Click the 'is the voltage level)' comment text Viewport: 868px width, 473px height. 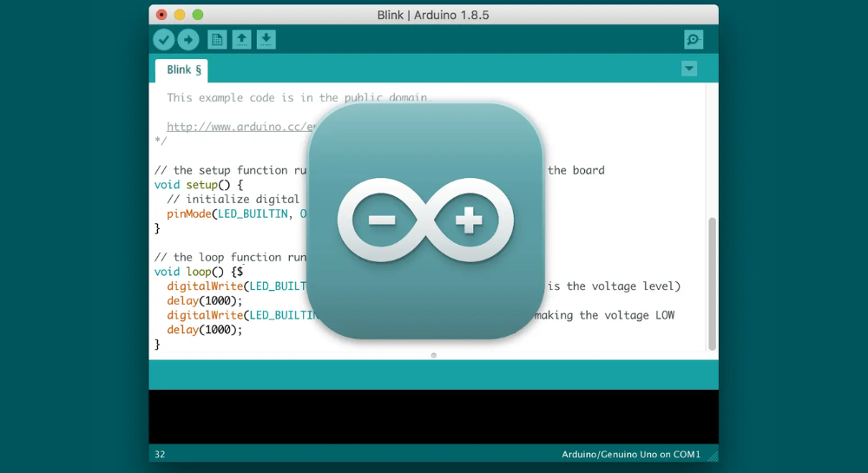tap(614, 286)
